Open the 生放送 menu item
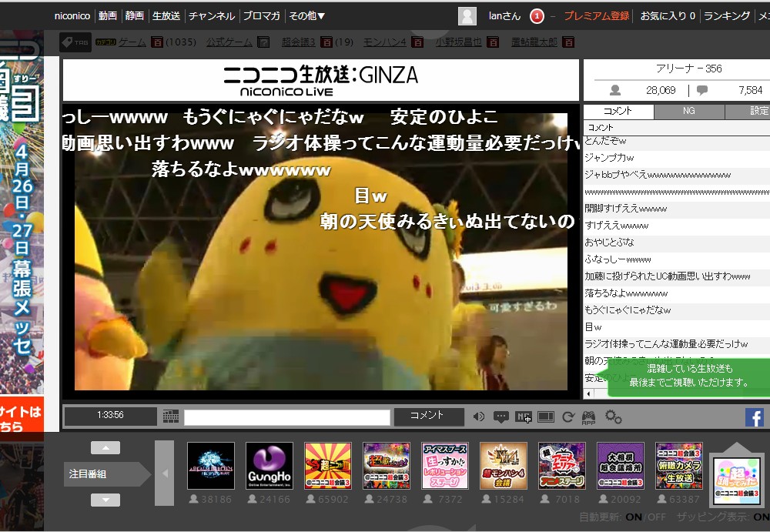The width and height of the screenshot is (770, 532). 166,15
